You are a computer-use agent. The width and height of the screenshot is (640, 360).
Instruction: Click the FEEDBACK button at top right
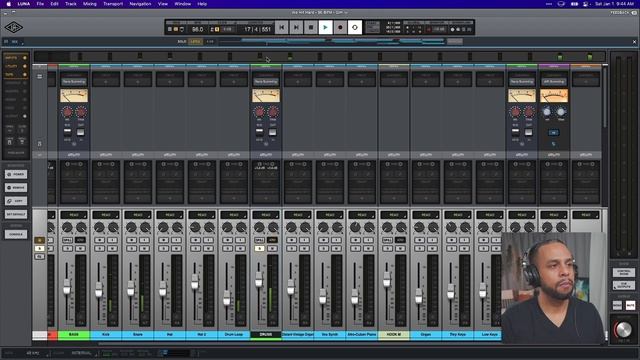point(623,13)
